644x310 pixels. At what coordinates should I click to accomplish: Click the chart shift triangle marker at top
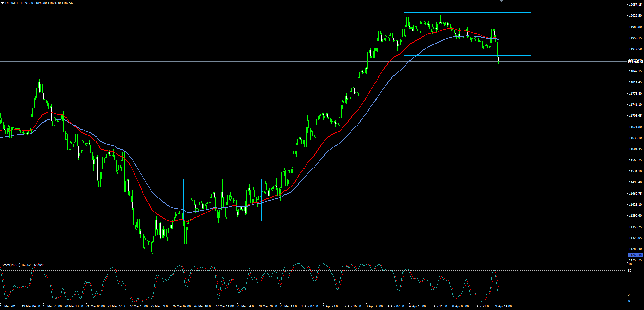[501, 1]
